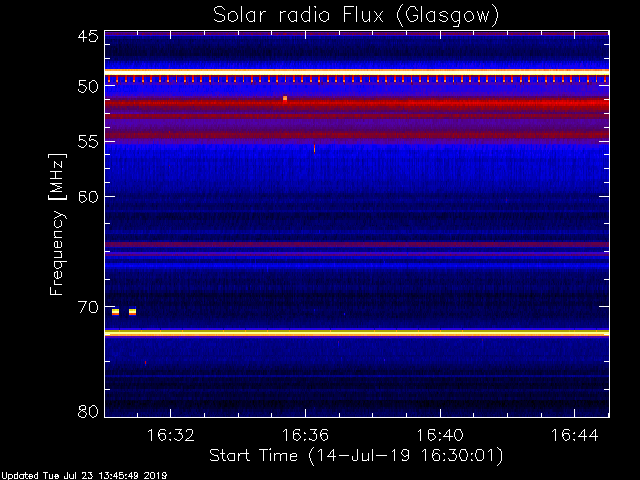This screenshot has height=480, width=640.
Task: Click the frequency tick label "60"
Action: click(88, 197)
